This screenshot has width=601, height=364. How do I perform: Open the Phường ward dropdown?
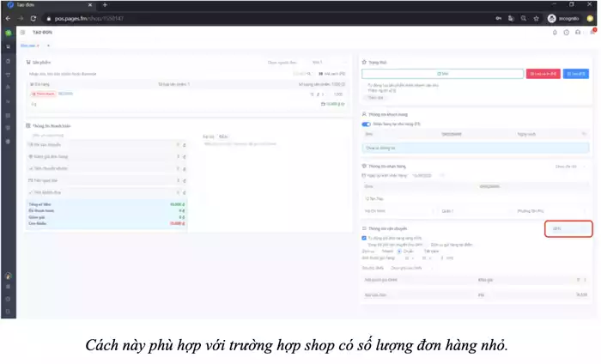pyautogui.click(x=552, y=211)
